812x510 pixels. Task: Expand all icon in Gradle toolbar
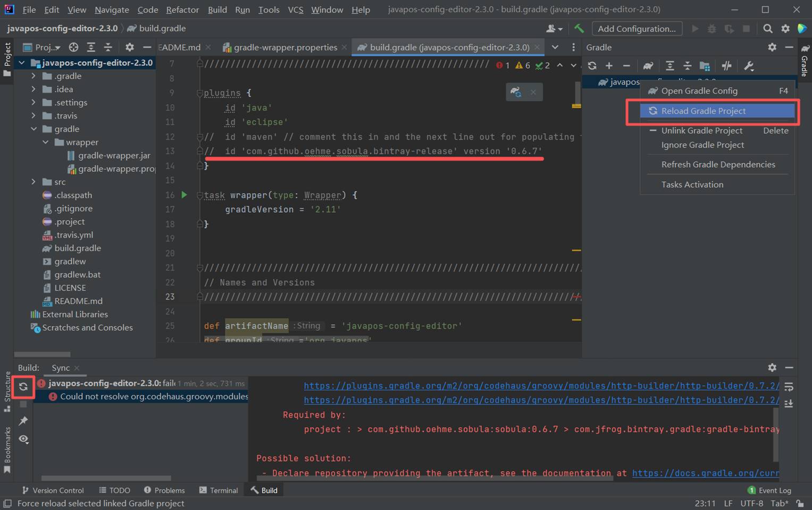click(669, 66)
